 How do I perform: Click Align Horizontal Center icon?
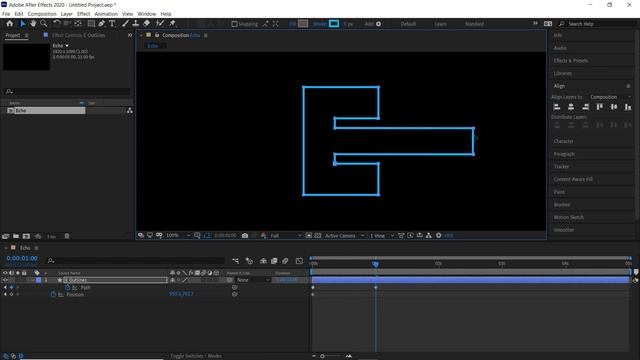point(571,107)
